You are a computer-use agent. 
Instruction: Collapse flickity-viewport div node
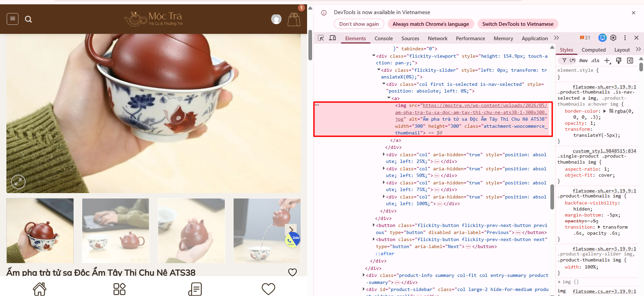coord(374,56)
